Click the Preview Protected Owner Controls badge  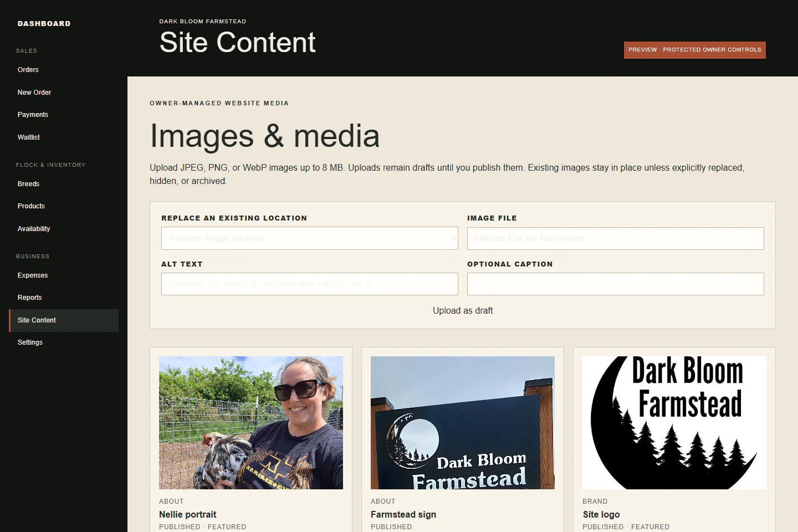click(695, 50)
